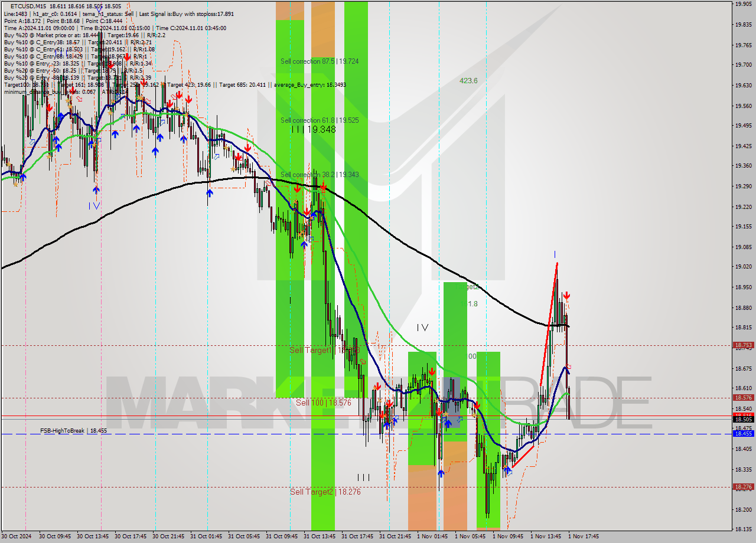Select 'Sell correction 61.8 | 19.525' label
This screenshot has width=756, height=543.
320,120
